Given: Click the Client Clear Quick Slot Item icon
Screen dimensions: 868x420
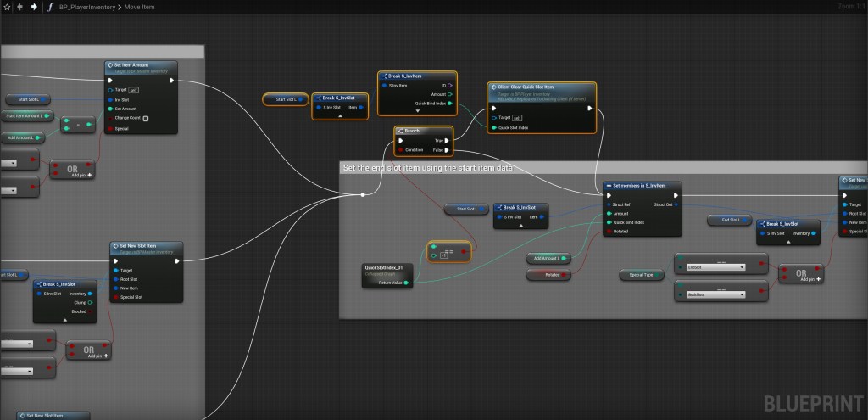Looking at the screenshot, I should coord(494,86).
